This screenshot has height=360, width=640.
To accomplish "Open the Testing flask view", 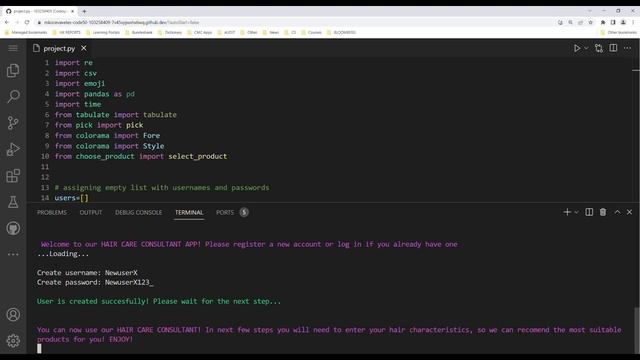I will click(13, 202).
